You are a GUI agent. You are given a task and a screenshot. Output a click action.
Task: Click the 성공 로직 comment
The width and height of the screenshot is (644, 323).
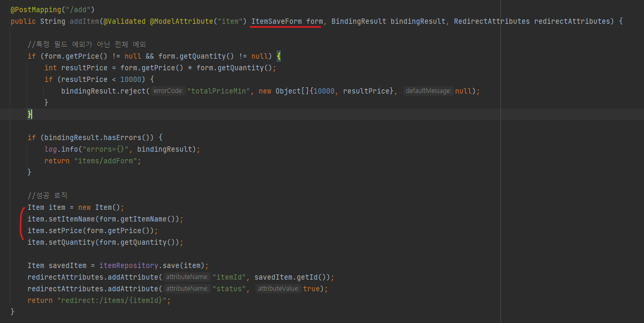[x=48, y=196]
